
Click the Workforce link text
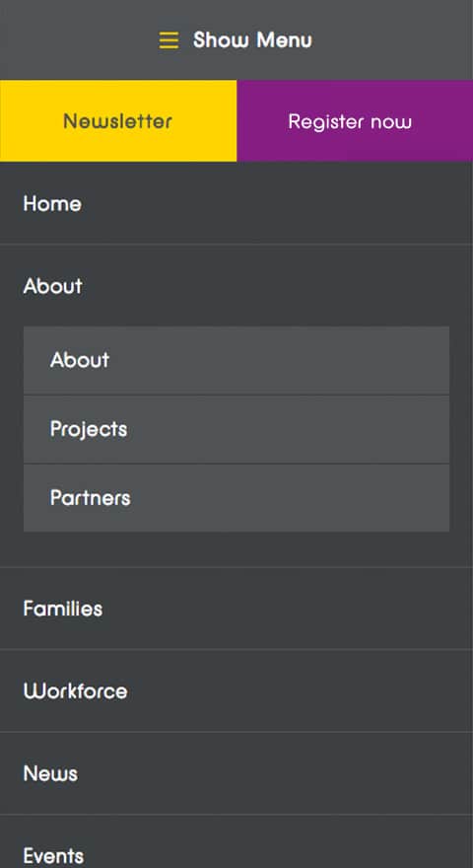click(75, 691)
